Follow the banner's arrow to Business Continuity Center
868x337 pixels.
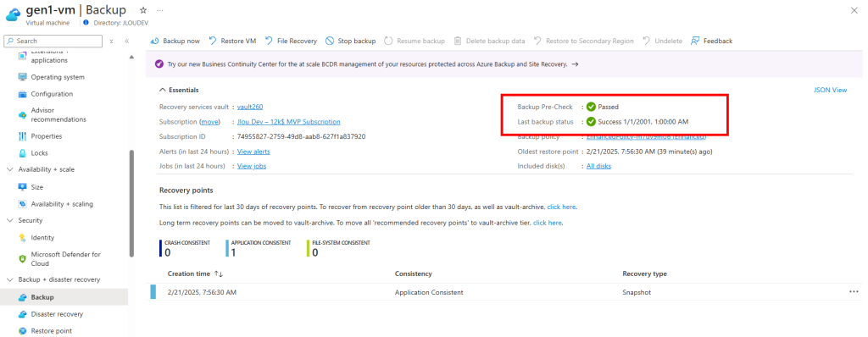576,64
